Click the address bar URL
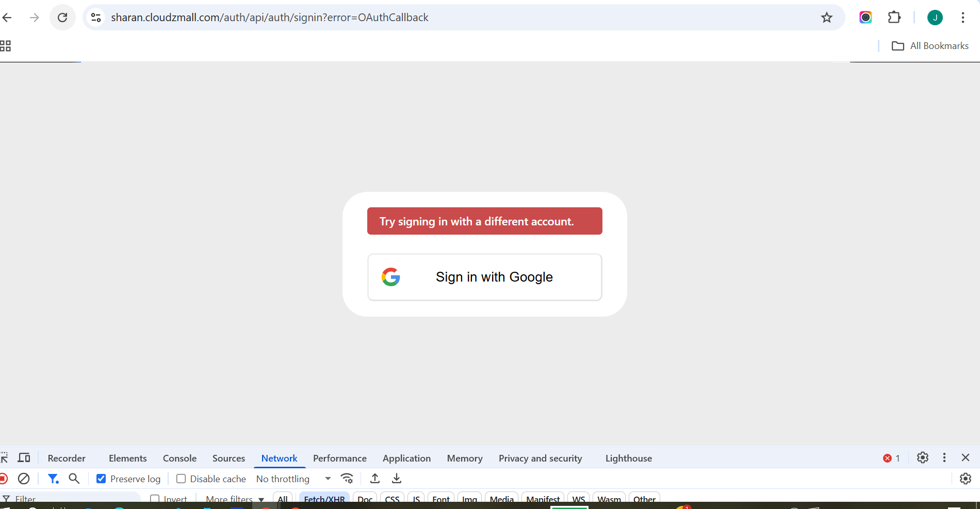Screen dimensions: 980x509 [270, 18]
